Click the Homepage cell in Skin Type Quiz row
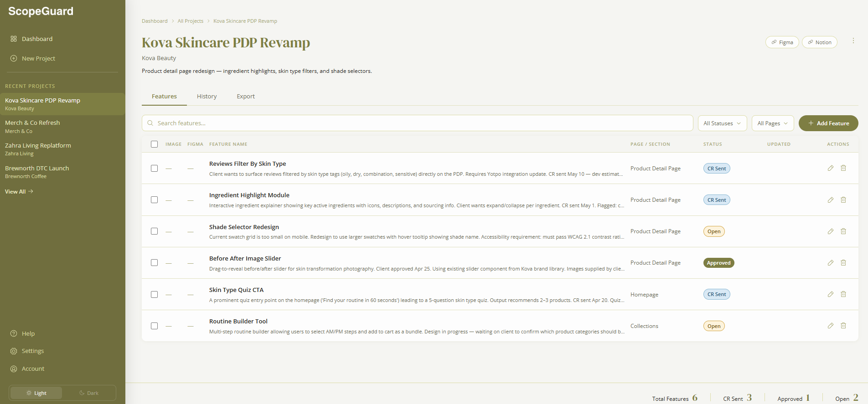Viewport: 868px width, 404px height. pos(644,295)
